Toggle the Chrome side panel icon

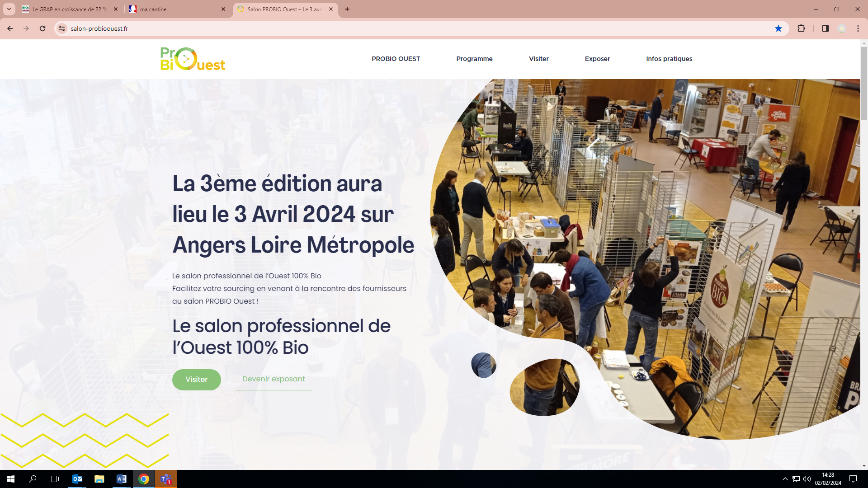pos(825,28)
